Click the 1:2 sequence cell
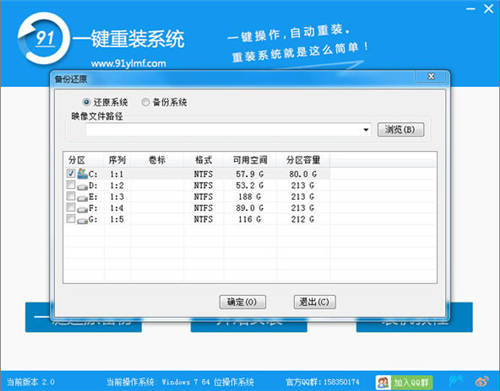The height and width of the screenshot is (391, 500). [117, 185]
